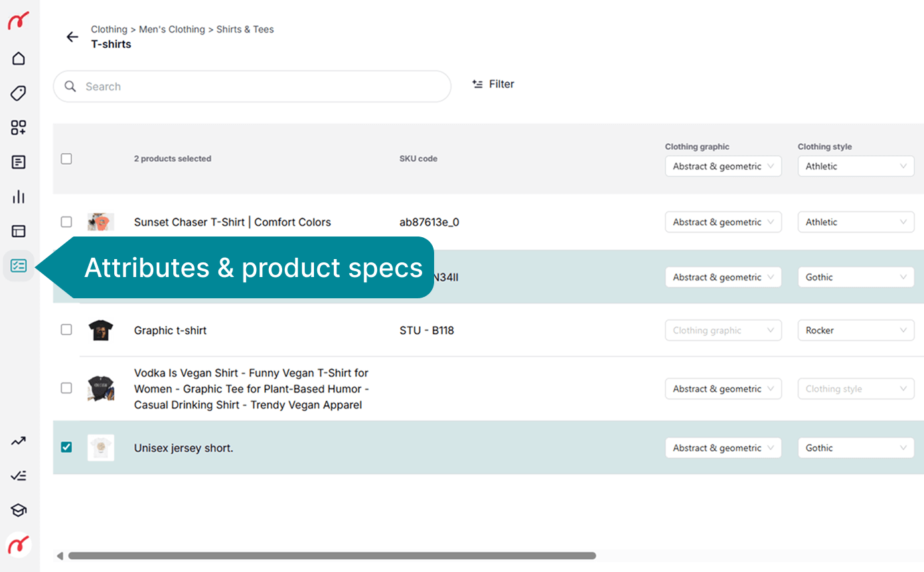924x572 pixels.
Task: Open Clothing style dropdown for Graphic t-shirt
Action: click(x=856, y=330)
